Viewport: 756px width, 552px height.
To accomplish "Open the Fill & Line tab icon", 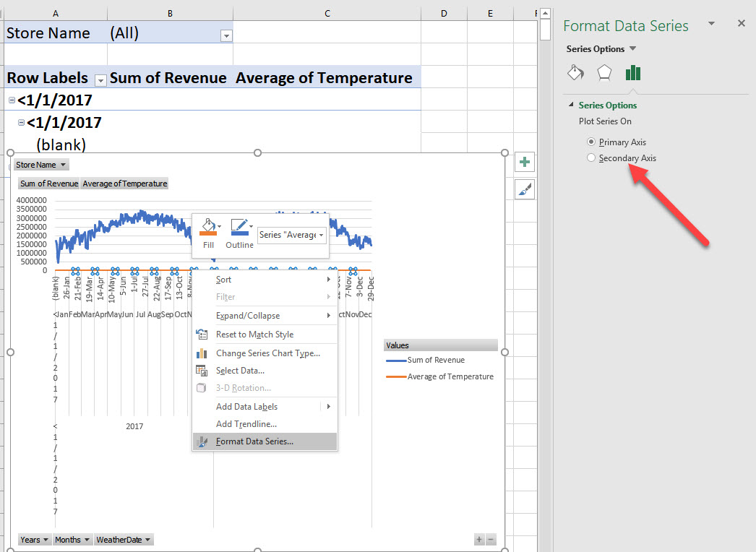I will click(x=575, y=73).
